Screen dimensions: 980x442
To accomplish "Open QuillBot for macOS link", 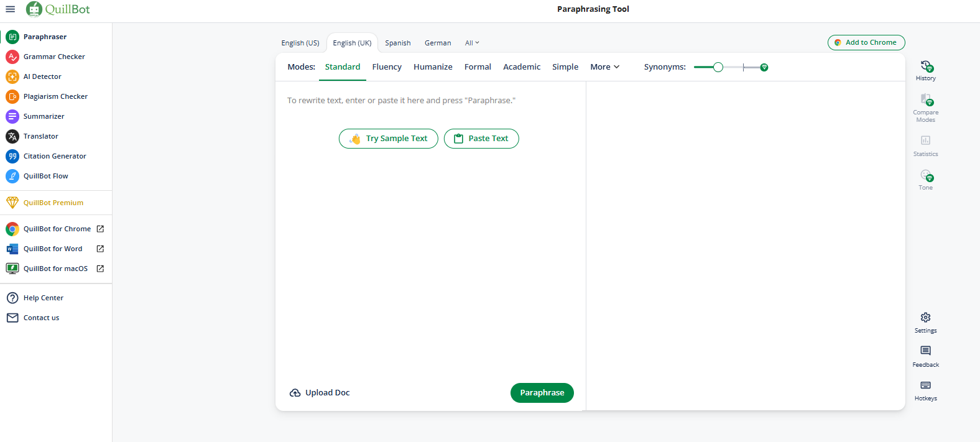I will coord(56,269).
